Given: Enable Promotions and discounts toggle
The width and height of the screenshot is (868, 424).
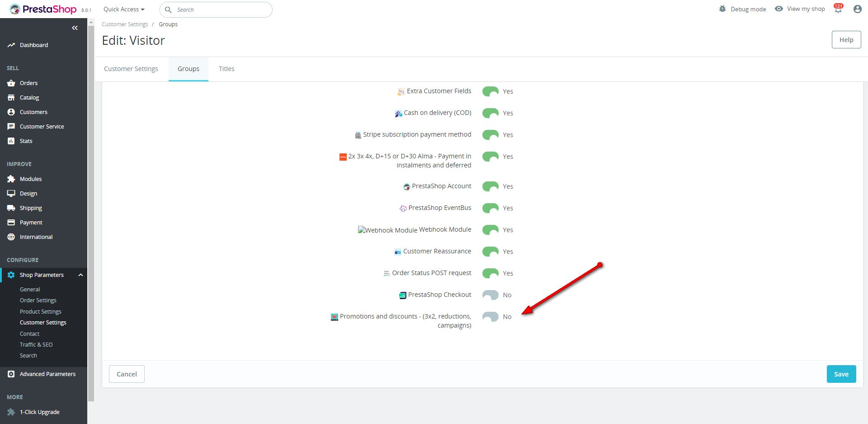Looking at the screenshot, I should (x=491, y=317).
